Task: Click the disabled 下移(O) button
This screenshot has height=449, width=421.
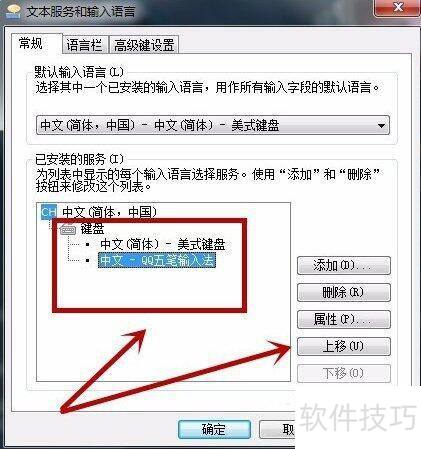Action: 343,373
